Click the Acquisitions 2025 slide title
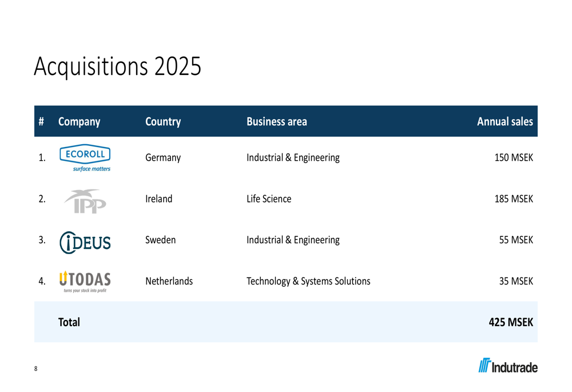The width and height of the screenshot is (572, 392). (117, 66)
